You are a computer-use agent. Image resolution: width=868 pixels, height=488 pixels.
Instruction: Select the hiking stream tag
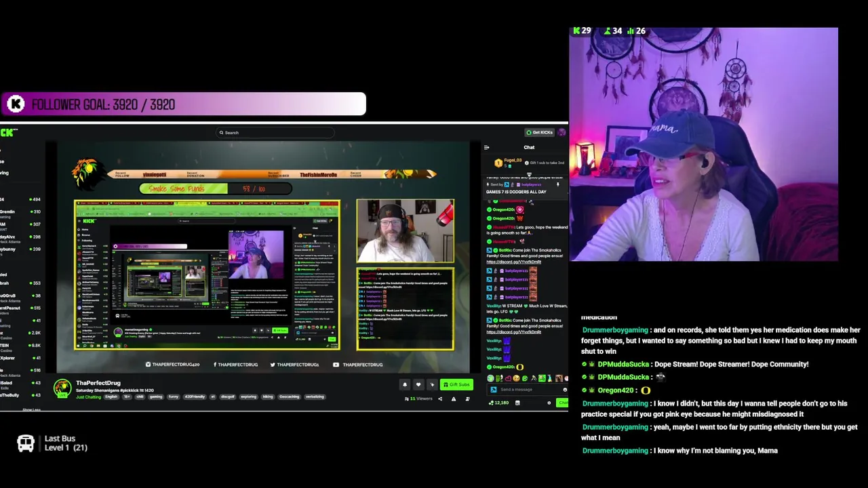point(267,396)
